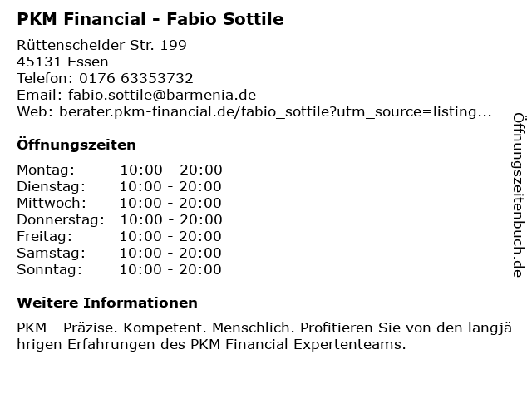
Task: Click the phone number 0176 63353732
Action: (136, 78)
